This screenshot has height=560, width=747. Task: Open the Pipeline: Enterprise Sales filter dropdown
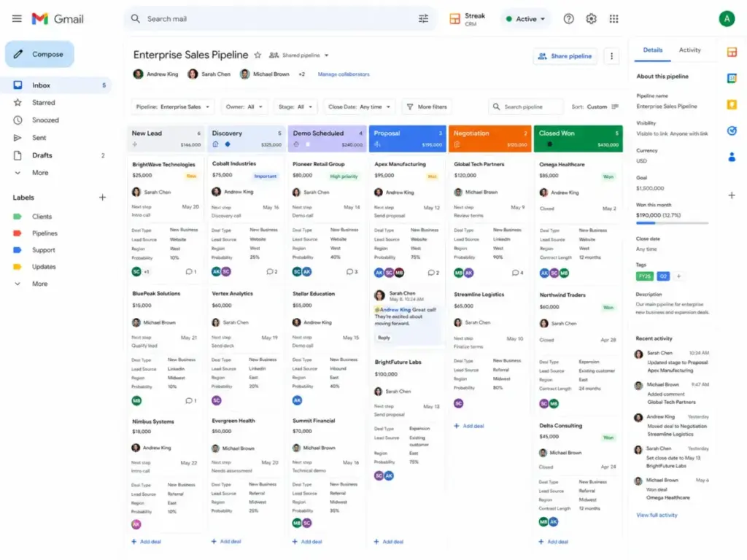click(172, 106)
